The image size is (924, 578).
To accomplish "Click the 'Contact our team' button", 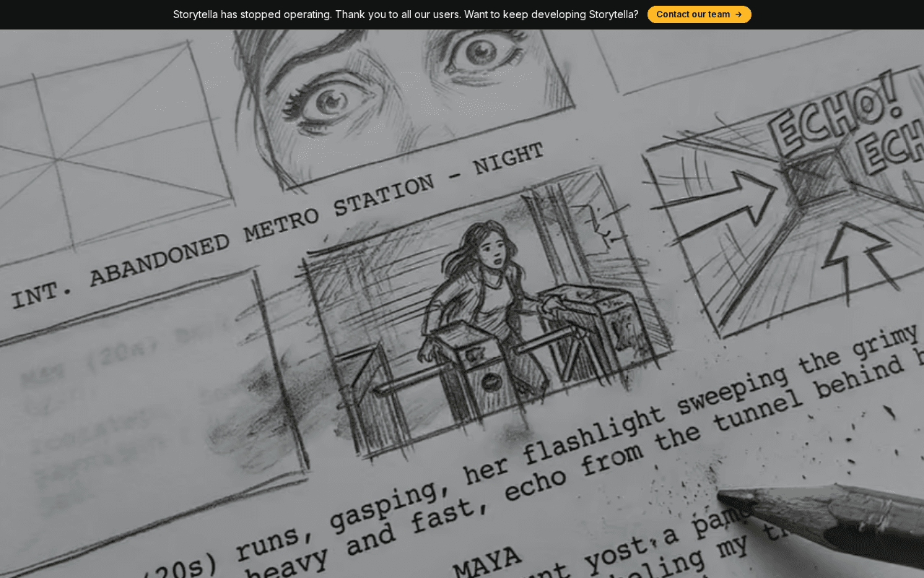I will [x=699, y=14].
